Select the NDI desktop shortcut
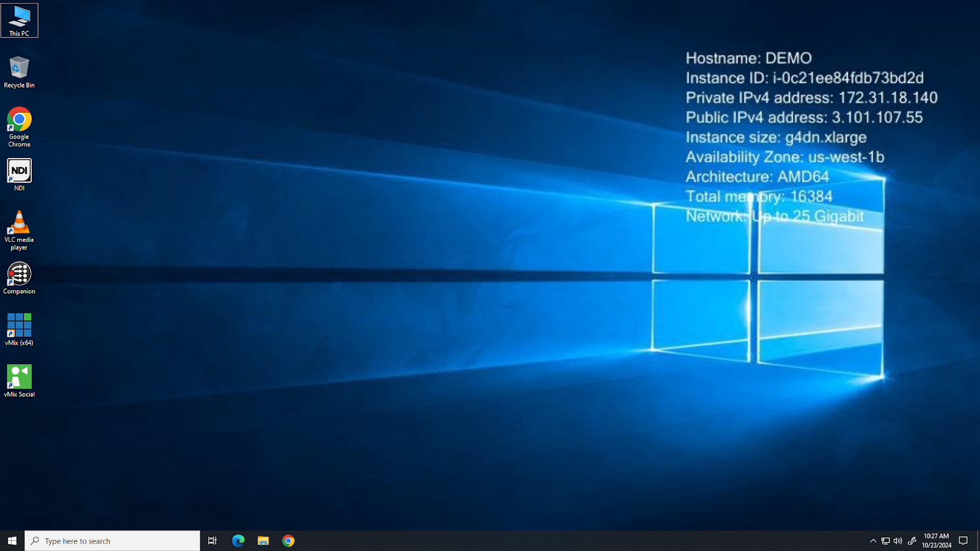Screen dimensions: 980x551 19,175
